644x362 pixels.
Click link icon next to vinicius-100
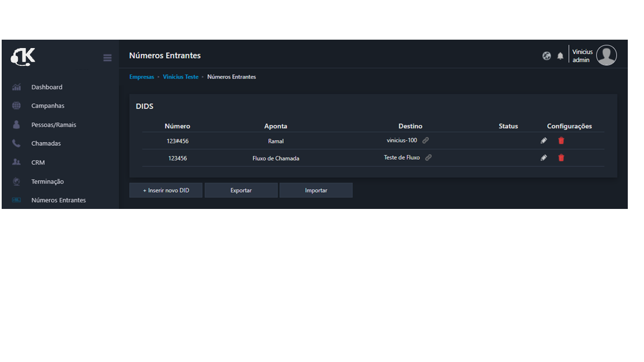tap(425, 140)
